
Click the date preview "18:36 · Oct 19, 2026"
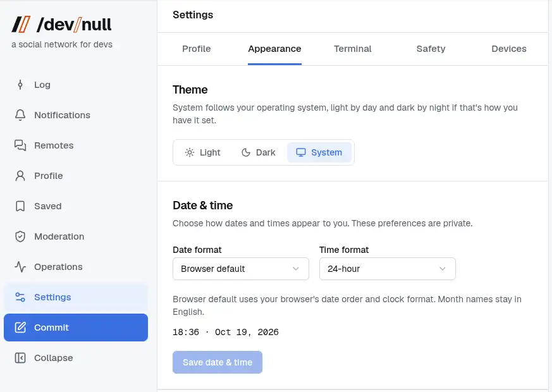226,332
